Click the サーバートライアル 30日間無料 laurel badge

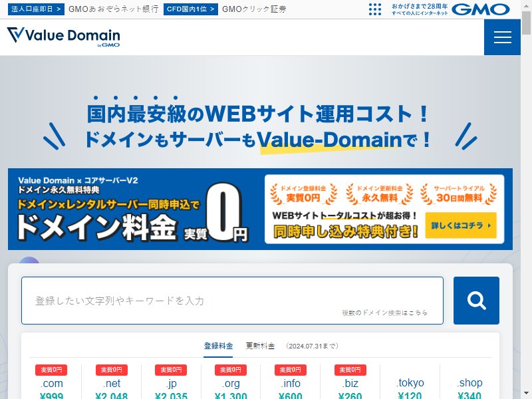point(459,194)
